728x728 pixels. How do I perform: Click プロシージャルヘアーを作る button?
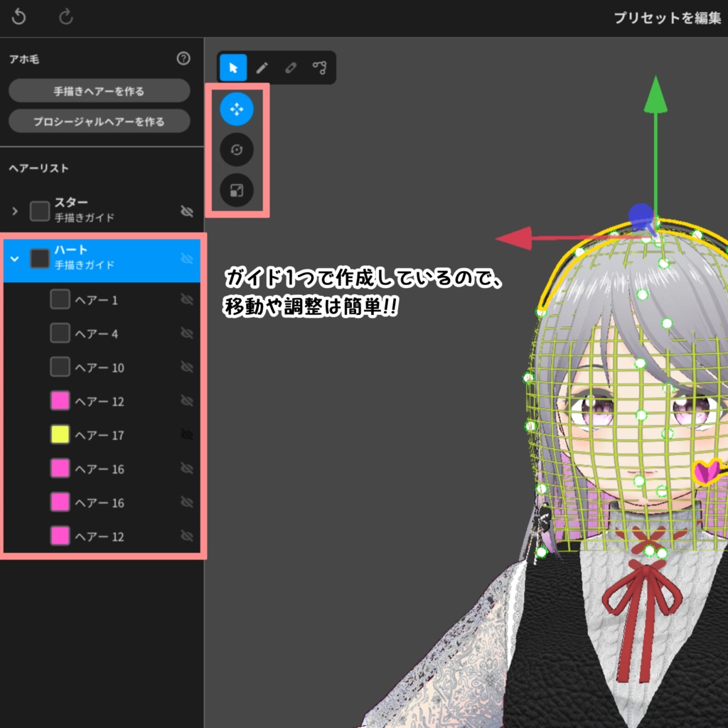pyautogui.click(x=100, y=121)
